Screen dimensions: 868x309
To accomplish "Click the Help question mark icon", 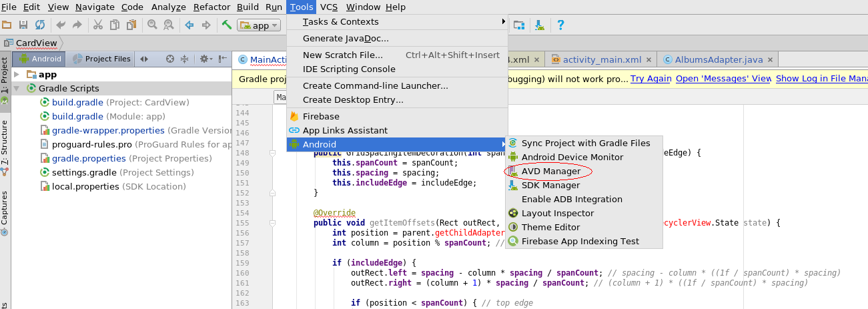I will pyautogui.click(x=560, y=25).
